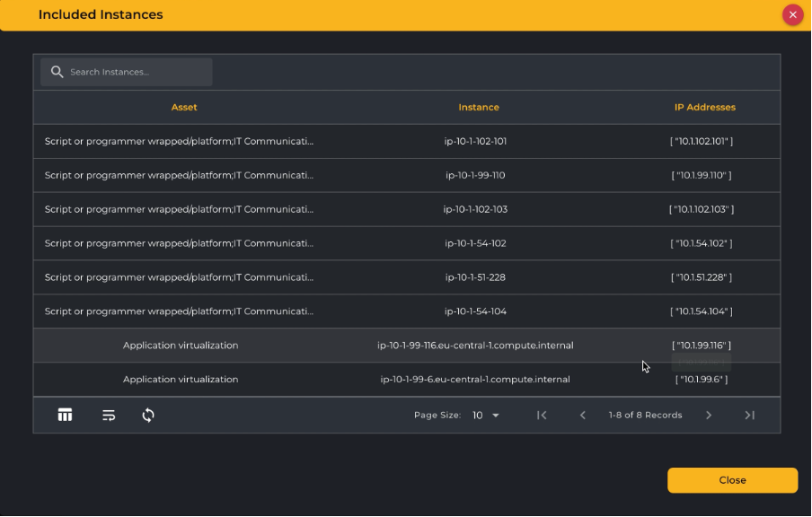Select Application virtualization asset for ip-10-1-99-6

[x=181, y=380]
